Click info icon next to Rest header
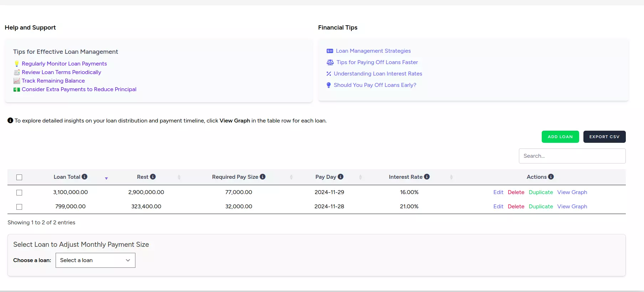Image resolution: width=644 pixels, height=292 pixels. pyautogui.click(x=153, y=177)
